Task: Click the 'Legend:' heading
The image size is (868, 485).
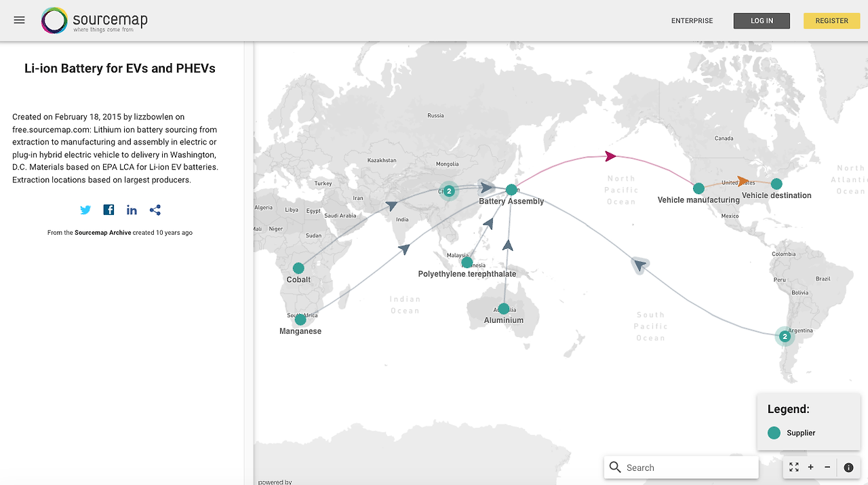Action: click(x=788, y=409)
